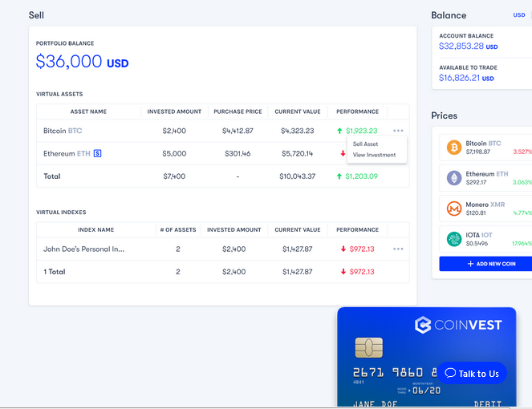Screen dimensions: 532x409
Task: Click the Coinvest logo on the card
Action: [458, 325]
